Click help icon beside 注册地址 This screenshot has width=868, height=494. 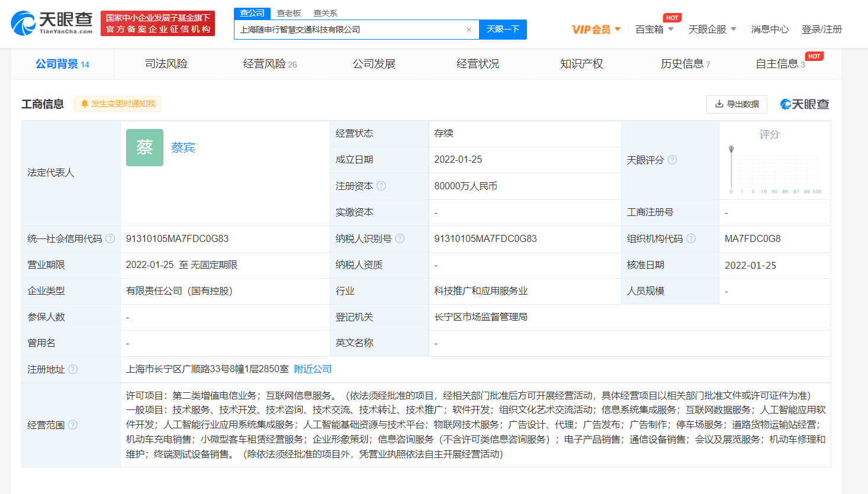[73, 369]
